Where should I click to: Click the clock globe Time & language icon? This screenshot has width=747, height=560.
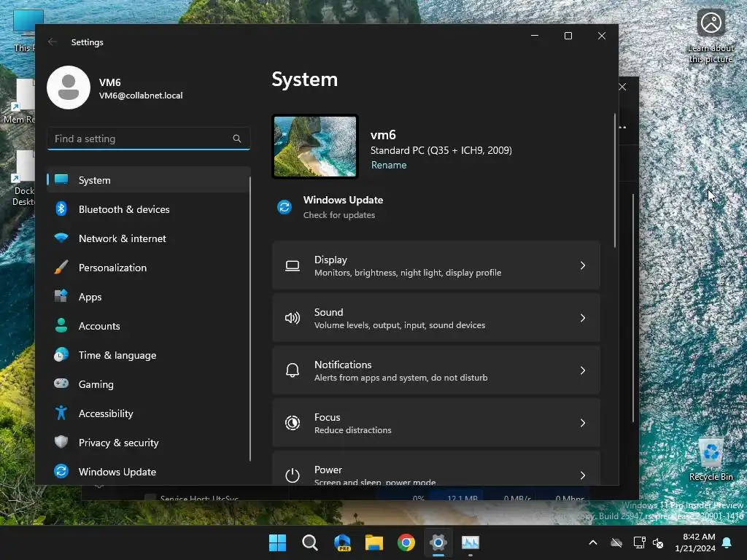pos(61,355)
